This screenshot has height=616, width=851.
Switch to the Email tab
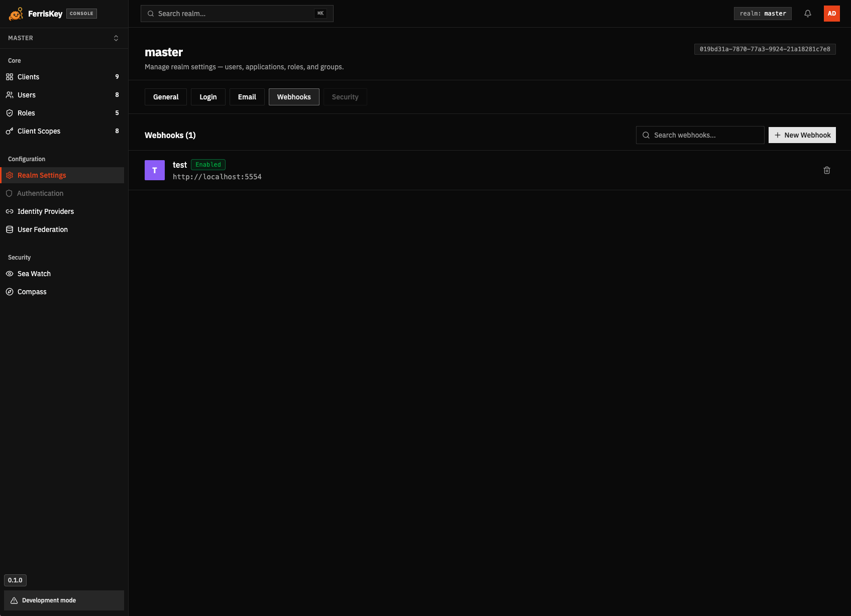point(247,96)
